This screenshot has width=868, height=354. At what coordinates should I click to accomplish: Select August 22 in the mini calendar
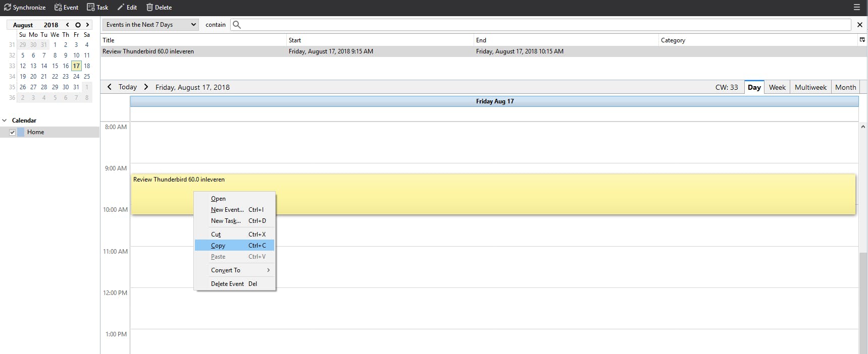click(55, 77)
